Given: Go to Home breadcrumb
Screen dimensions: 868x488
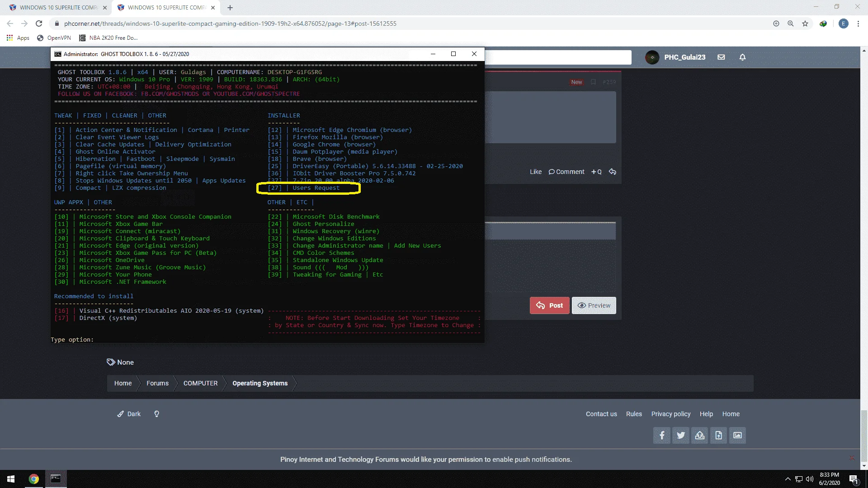Looking at the screenshot, I should [123, 383].
